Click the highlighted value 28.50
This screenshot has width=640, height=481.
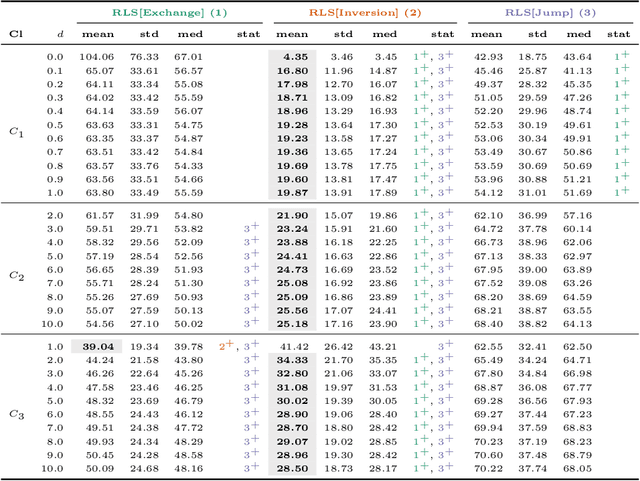(x=292, y=468)
